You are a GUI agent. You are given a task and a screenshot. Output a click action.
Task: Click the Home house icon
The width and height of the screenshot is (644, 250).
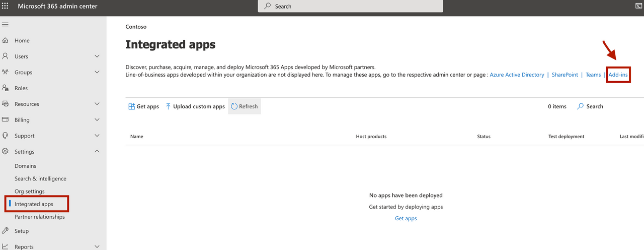(x=5, y=40)
